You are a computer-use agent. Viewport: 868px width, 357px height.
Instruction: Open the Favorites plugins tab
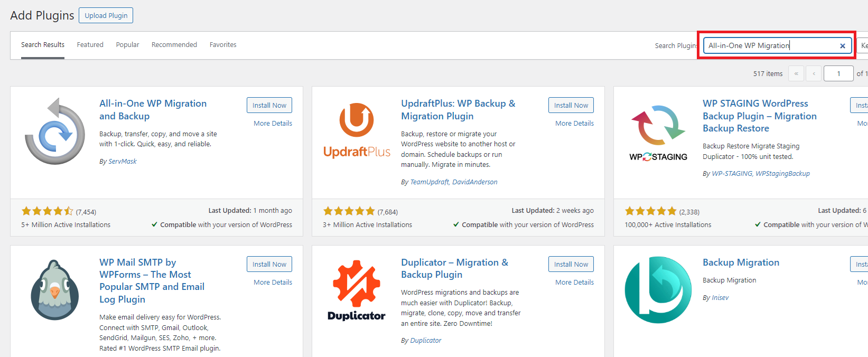tap(223, 45)
